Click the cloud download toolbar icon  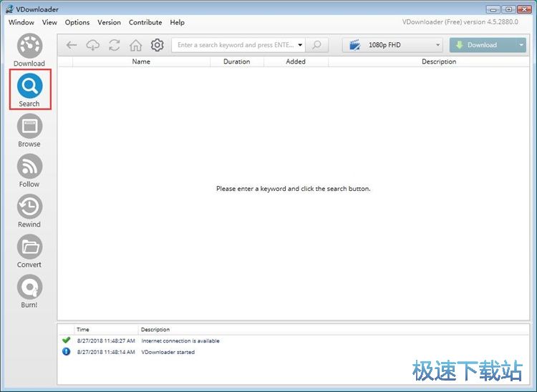93,45
